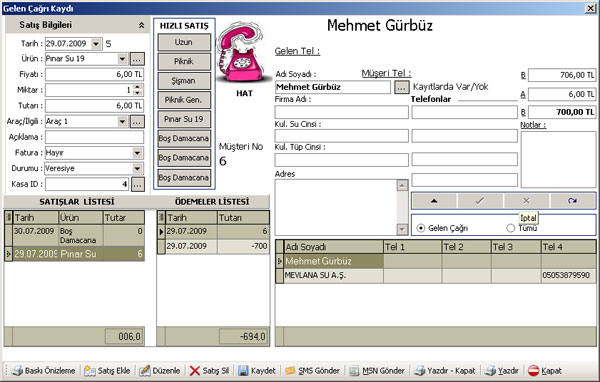The image size is (600, 382).
Task: Click the Adı Soyadı column header
Action: 333,247
